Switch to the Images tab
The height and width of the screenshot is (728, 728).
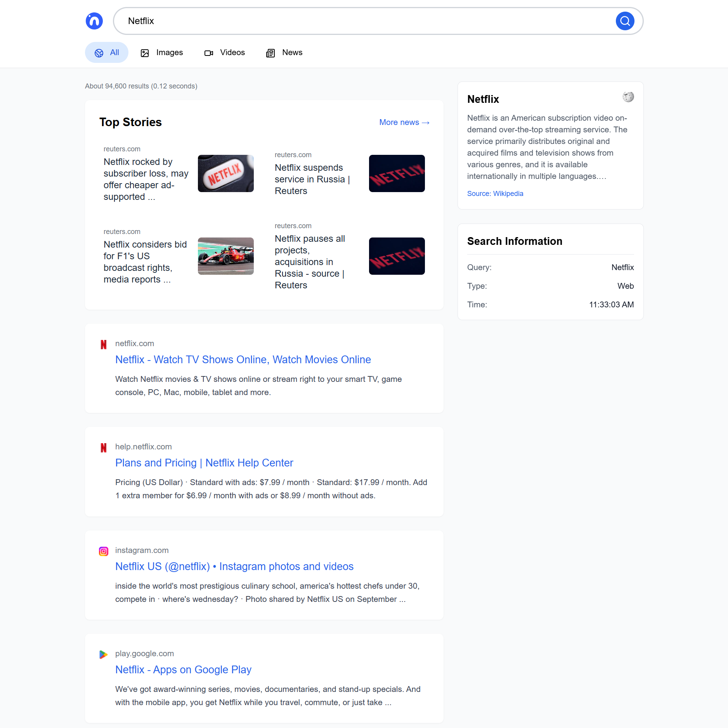pyautogui.click(x=162, y=53)
